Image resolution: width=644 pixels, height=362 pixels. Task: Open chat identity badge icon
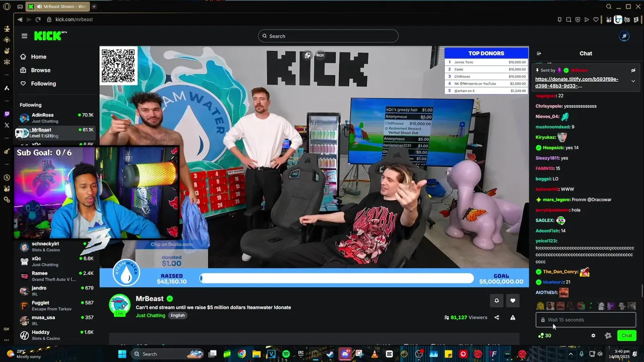608,336
